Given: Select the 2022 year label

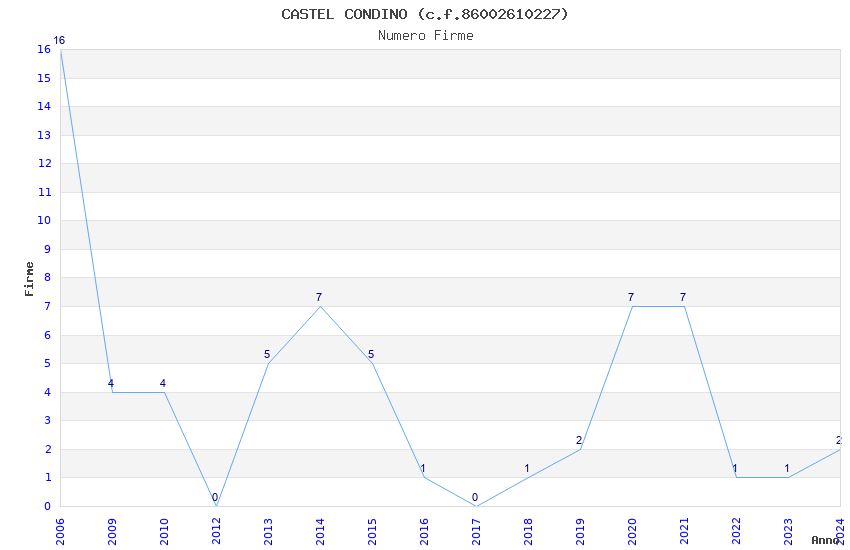Looking at the screenshot, I should [737, 532].
